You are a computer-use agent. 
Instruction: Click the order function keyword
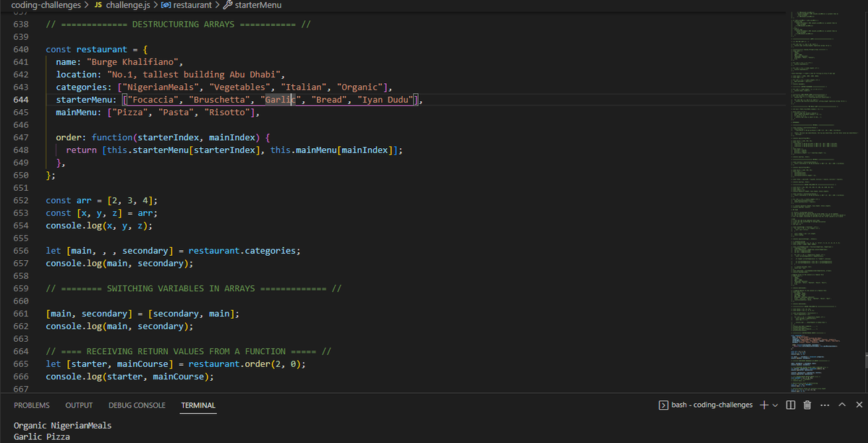coord(111,137)
